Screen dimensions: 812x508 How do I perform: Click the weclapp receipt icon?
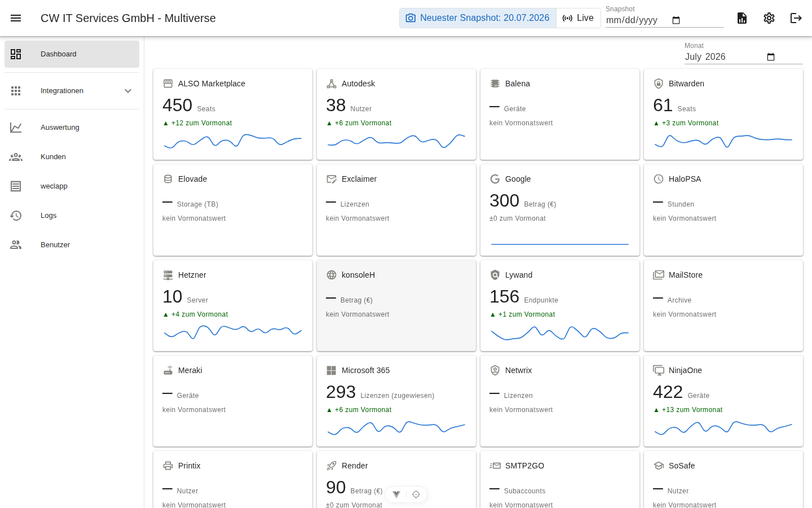tap(16, 186)
